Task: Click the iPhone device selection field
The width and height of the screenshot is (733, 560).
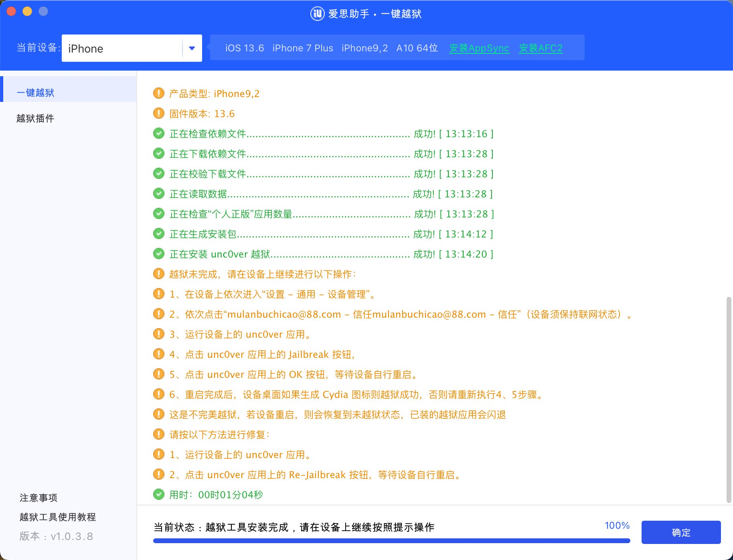Action: pos(132,48)
